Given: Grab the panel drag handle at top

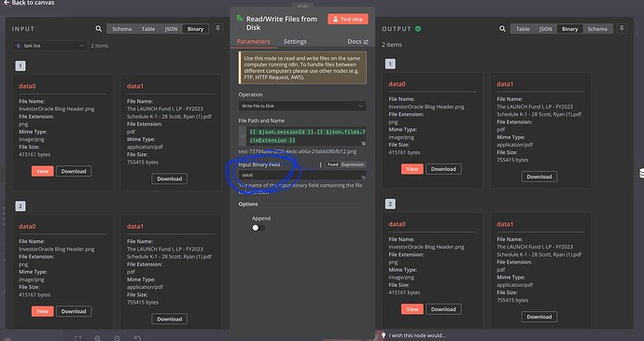Looking at the screenshot, I should (302, 6).
